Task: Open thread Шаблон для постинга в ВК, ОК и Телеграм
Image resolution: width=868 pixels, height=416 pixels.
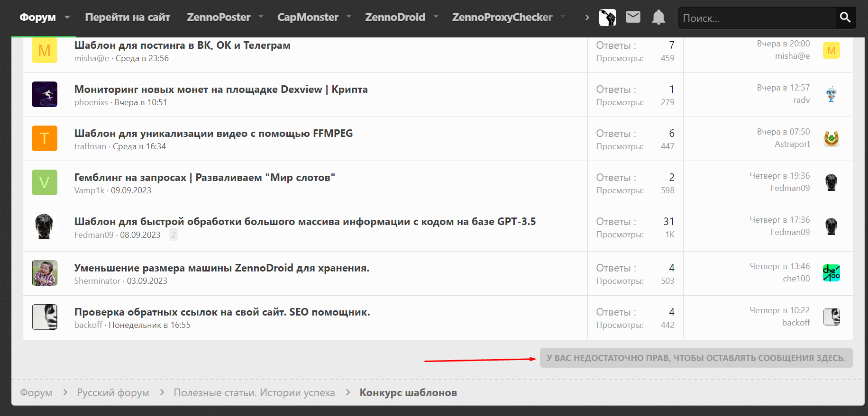Action: pyautogui.click(x=183, y=45)
